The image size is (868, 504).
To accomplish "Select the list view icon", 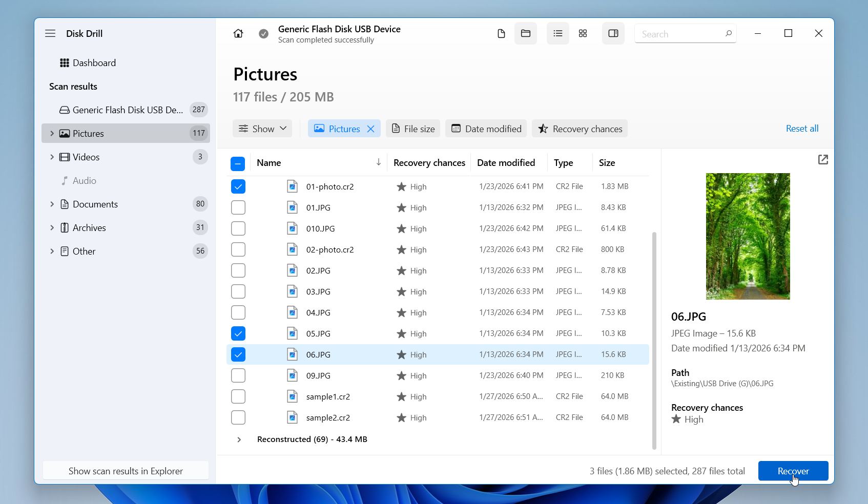I will [x=557, y=33].
